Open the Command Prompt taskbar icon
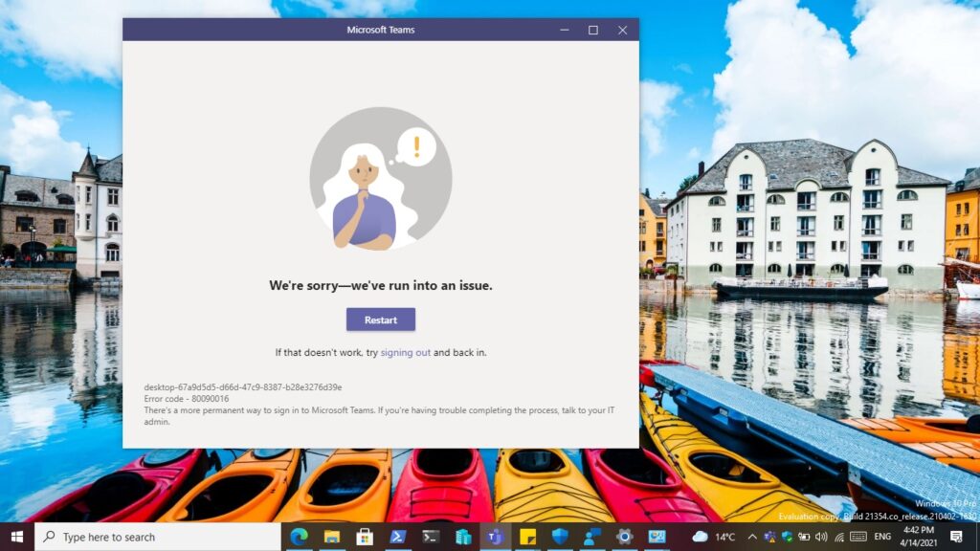This screenshot has height=551, width=980. [431, 537]
